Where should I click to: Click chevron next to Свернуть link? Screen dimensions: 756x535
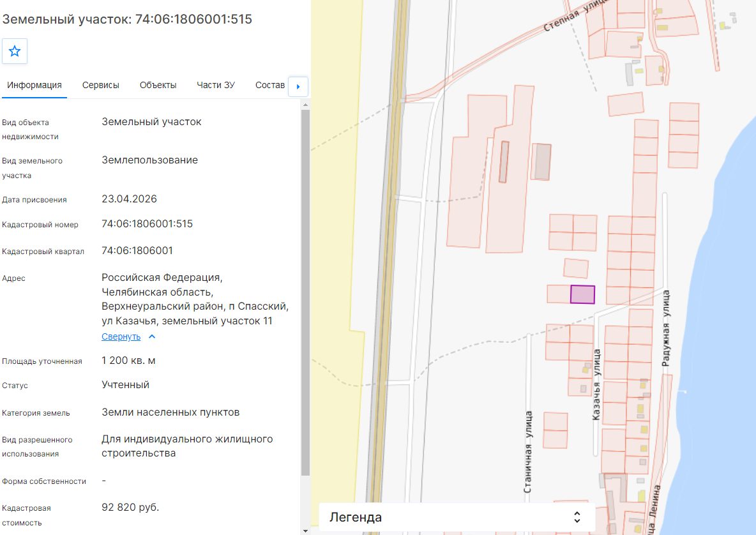coord(152,336)
